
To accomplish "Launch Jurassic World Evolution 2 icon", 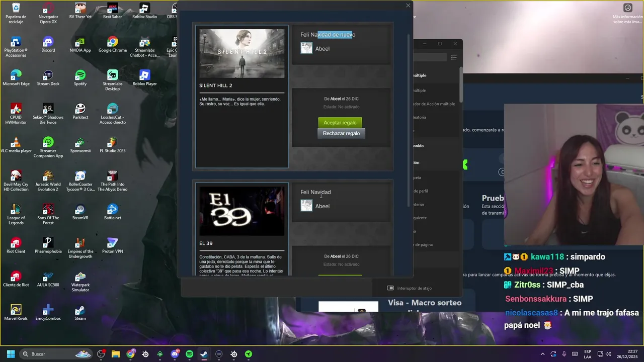I will [48, 181].
